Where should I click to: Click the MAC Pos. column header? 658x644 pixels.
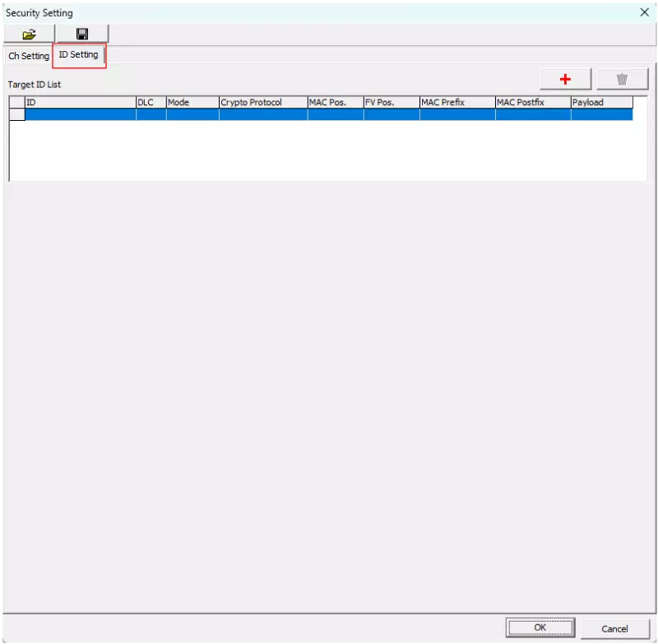pyautogui.click(x=333, y=102)
